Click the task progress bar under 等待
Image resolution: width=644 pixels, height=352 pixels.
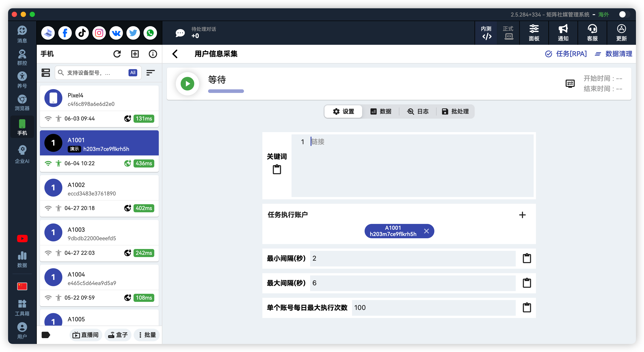(226, 91)
